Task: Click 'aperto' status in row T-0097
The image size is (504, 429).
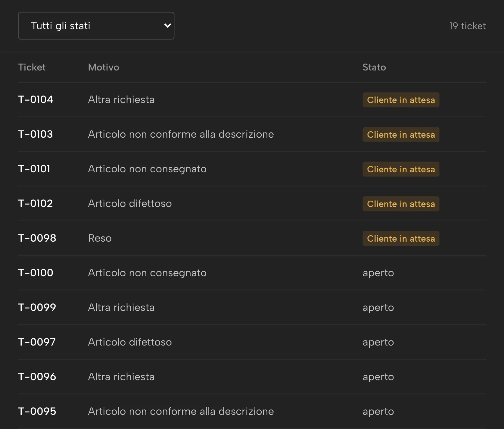Action: point(378,342)
